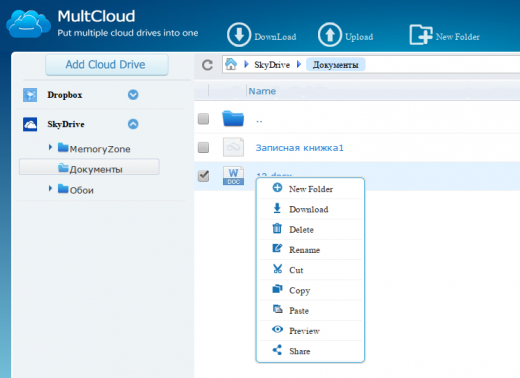
Task: Select Обои folder label
Action: click(x=81, y=190)
